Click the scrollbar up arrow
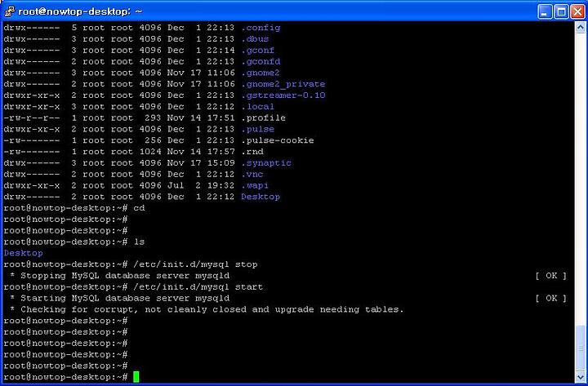The width and height of the screenshot is (588, 386). click(580, 28)
